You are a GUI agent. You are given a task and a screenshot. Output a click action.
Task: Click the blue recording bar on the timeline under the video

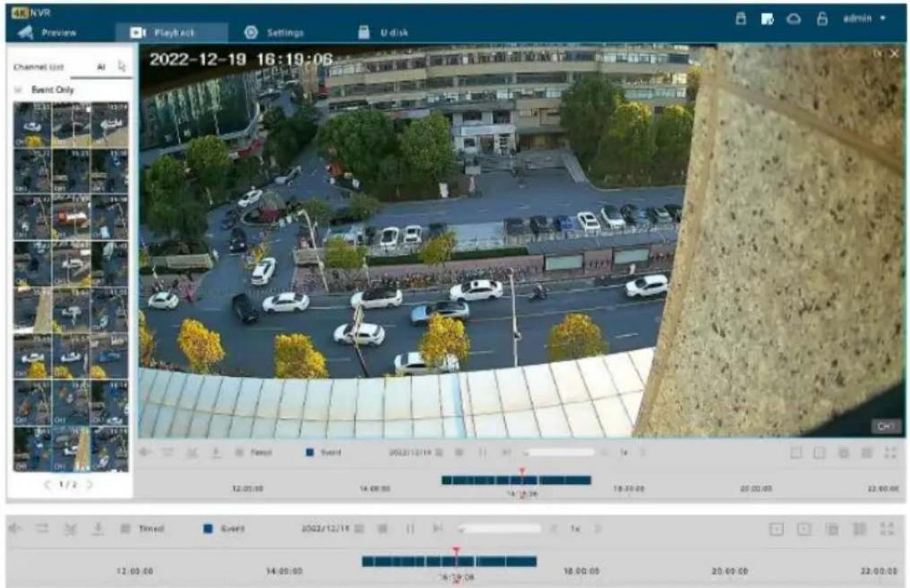(516, 481)
